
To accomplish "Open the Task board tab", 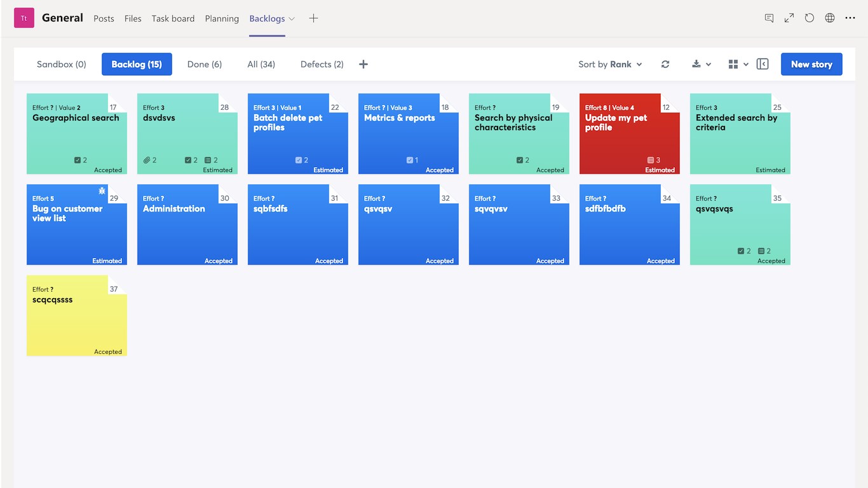I will (x=173, y=18).
